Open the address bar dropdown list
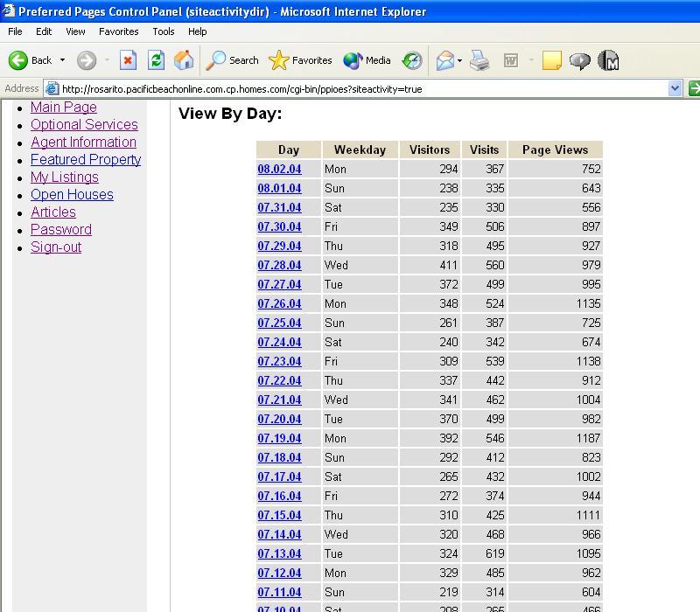This screenshot has height=612, width=700. (675, 88)
